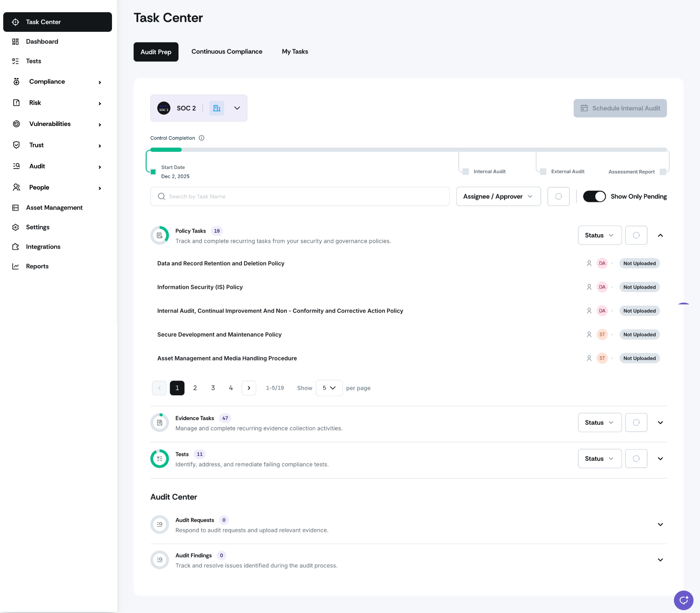Open Asset Management in the sidebar
Screen dimensions: 700x613
[x=54, y=207]
